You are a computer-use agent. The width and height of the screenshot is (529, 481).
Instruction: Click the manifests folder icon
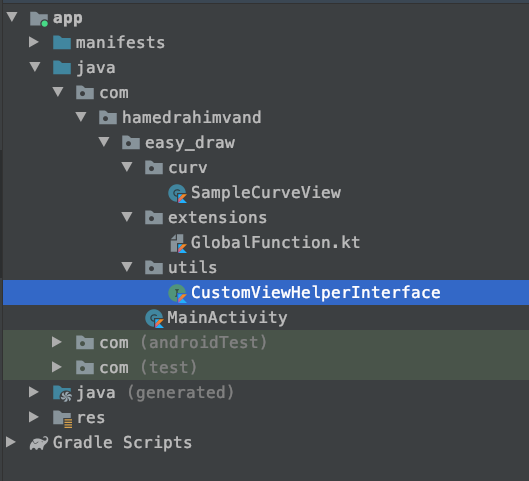coord(62,43)
